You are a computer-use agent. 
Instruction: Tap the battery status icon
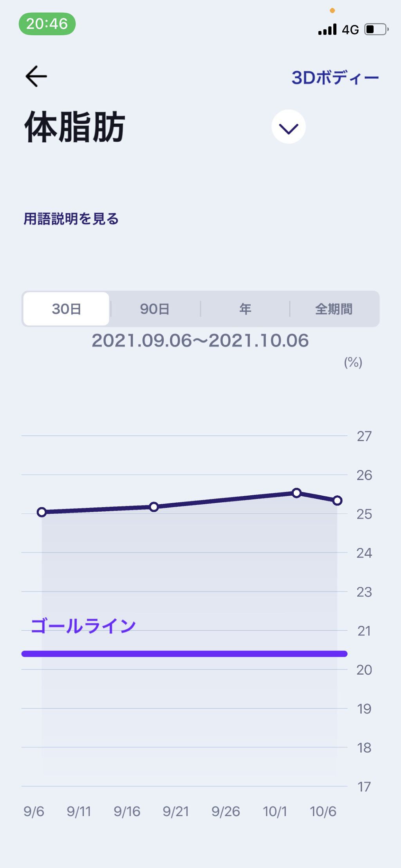click(376, 29)
